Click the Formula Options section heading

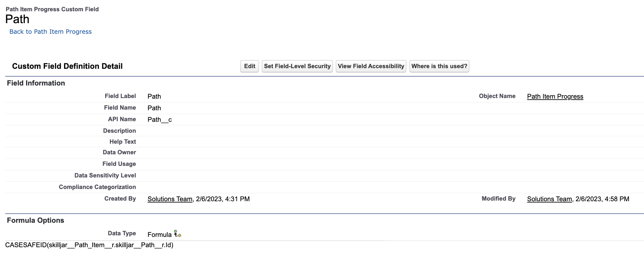pos(35,221)
